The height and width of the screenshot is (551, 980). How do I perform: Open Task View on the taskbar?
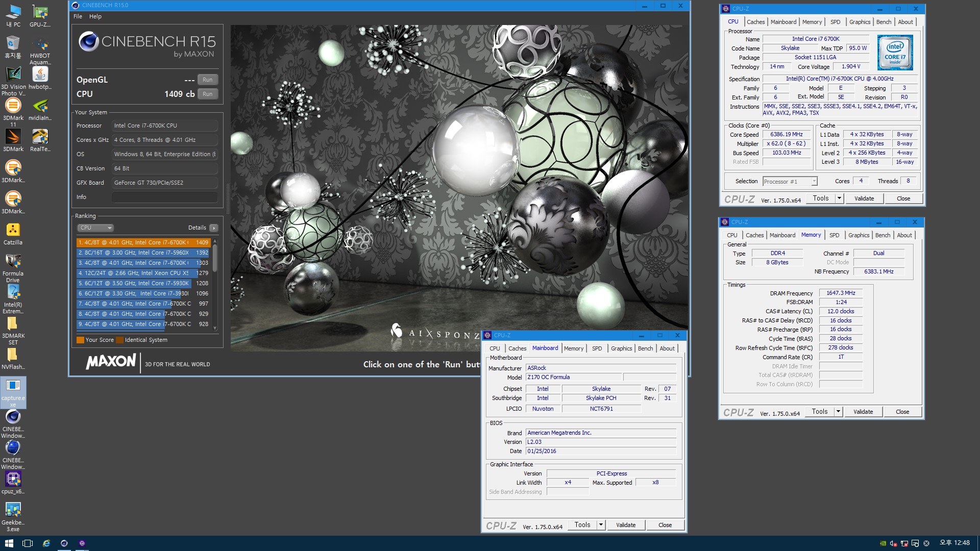click(28, 543)
